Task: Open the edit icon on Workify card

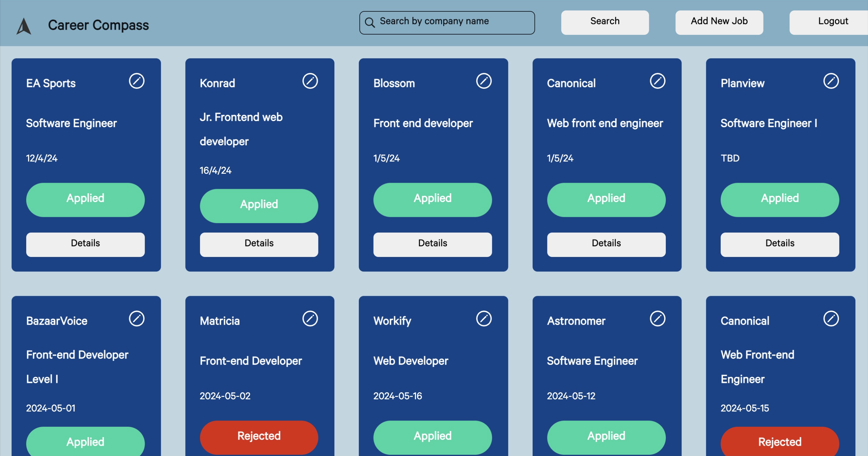Action: click(x=484, y=319)
